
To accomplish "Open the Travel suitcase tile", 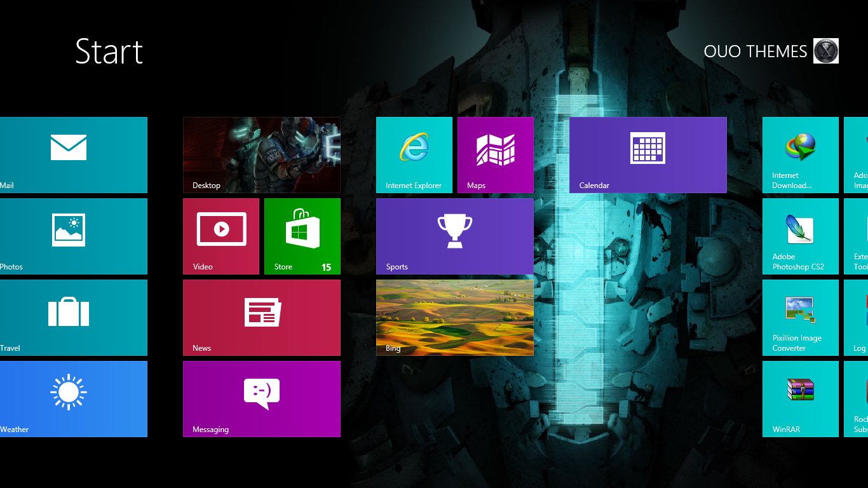I will click(74, 318).
